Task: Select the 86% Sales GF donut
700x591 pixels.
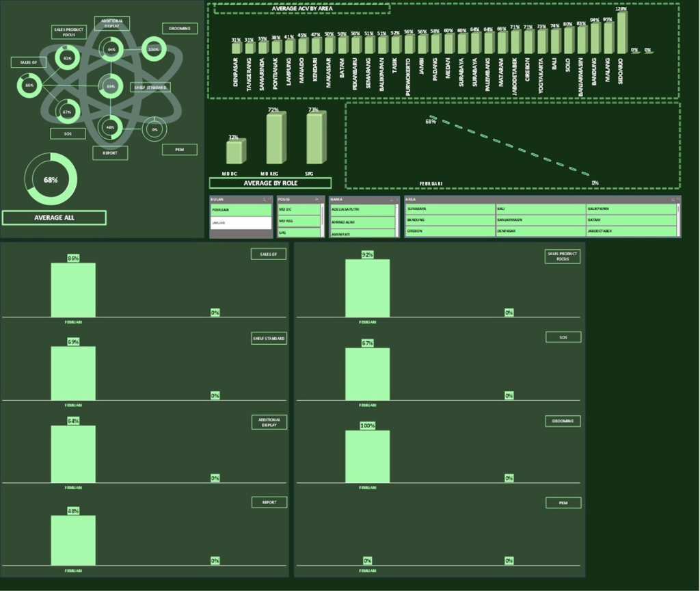Action: pos(29,86)
